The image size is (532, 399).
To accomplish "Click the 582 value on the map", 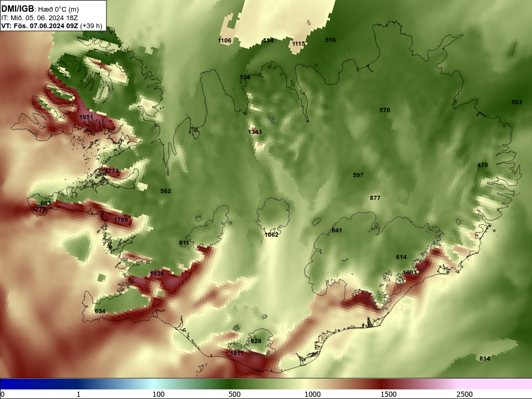I will [165, 191].
